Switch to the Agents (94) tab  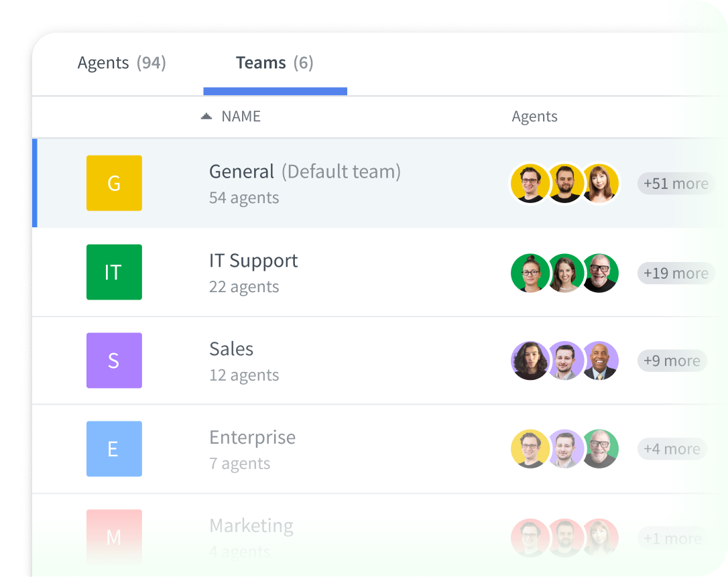(x=121, y=62)
